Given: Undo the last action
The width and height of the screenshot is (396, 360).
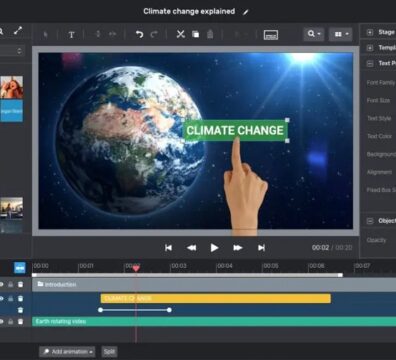Looking at the screenshot, I should [x=139, y=34].
